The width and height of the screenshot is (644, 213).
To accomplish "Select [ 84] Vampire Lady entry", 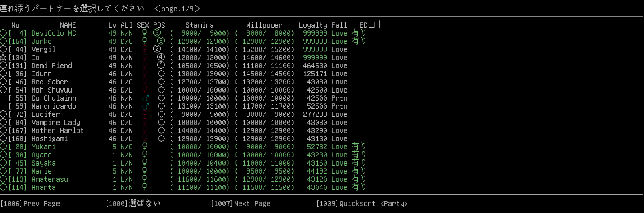I will 44,123.
